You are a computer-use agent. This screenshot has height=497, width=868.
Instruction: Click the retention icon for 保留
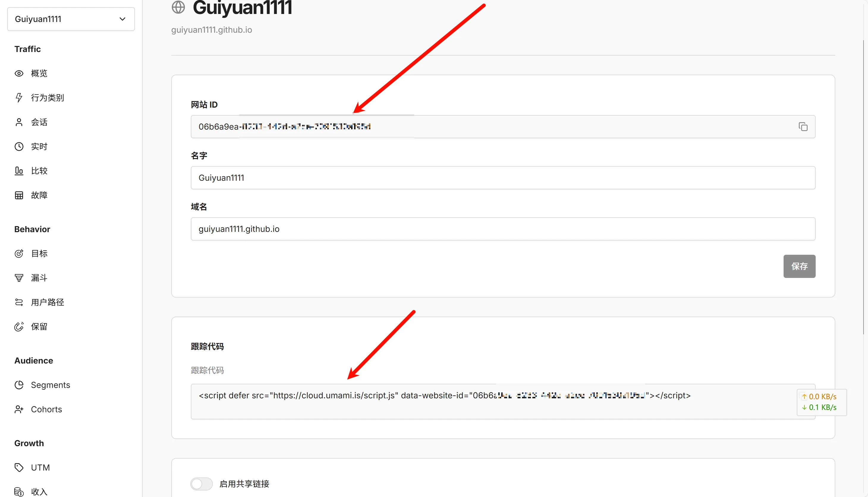click(19, 327)
